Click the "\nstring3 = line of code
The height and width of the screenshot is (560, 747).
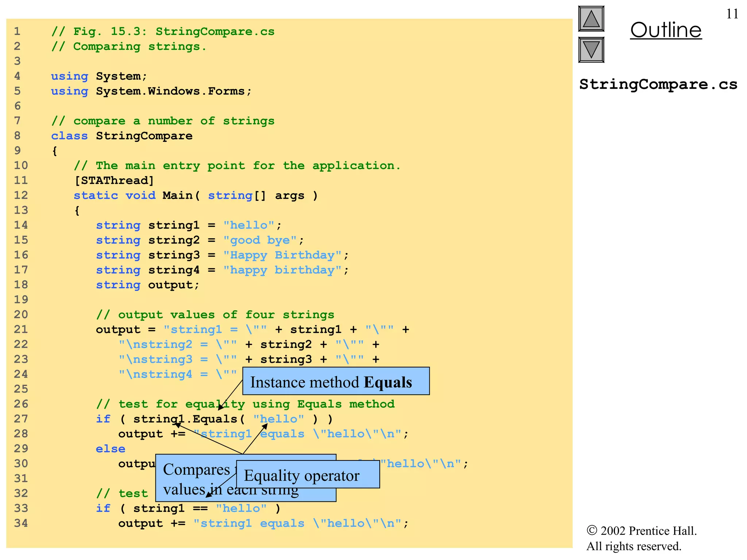pyautogui.click(x=249, y=359)
